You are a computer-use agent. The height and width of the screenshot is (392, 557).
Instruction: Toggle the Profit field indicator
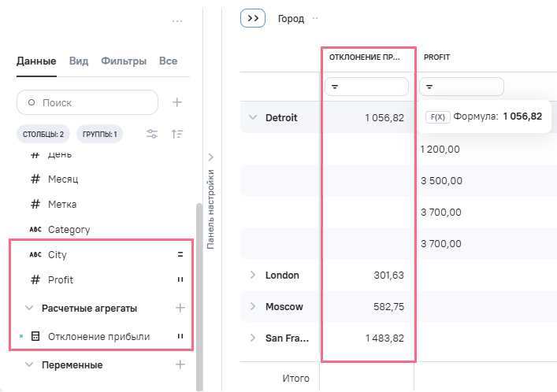[180, 280]
